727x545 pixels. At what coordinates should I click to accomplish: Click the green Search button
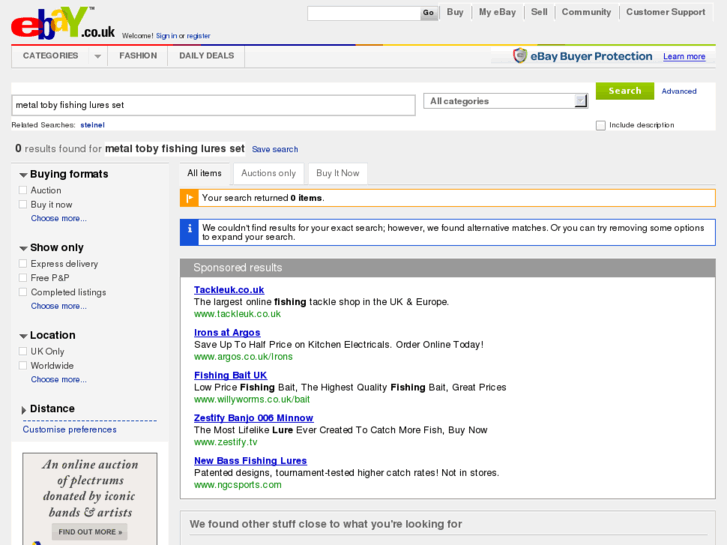click(x=625, y=91)
